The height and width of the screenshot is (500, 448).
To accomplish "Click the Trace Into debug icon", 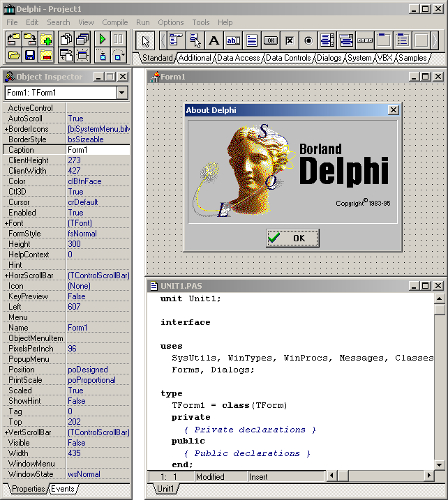I will point(103,55).
